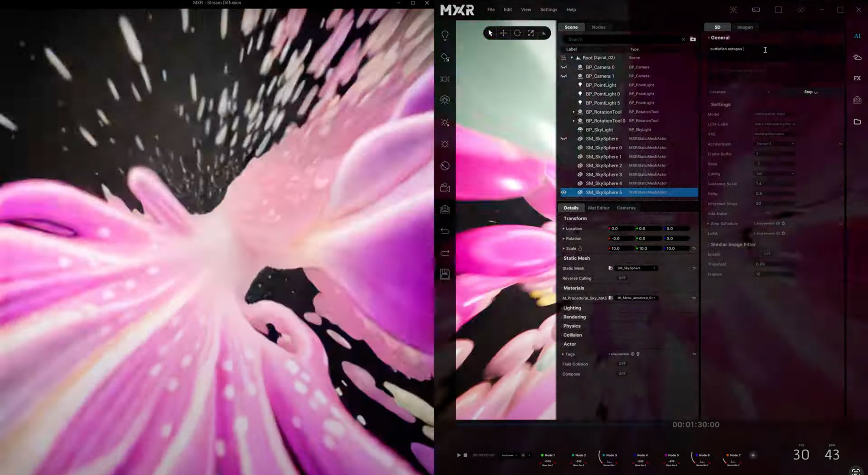This screenshot has width=868, height=475.
Task: Select the scale tool in viewport toolbar
Action: click(531, 33)
